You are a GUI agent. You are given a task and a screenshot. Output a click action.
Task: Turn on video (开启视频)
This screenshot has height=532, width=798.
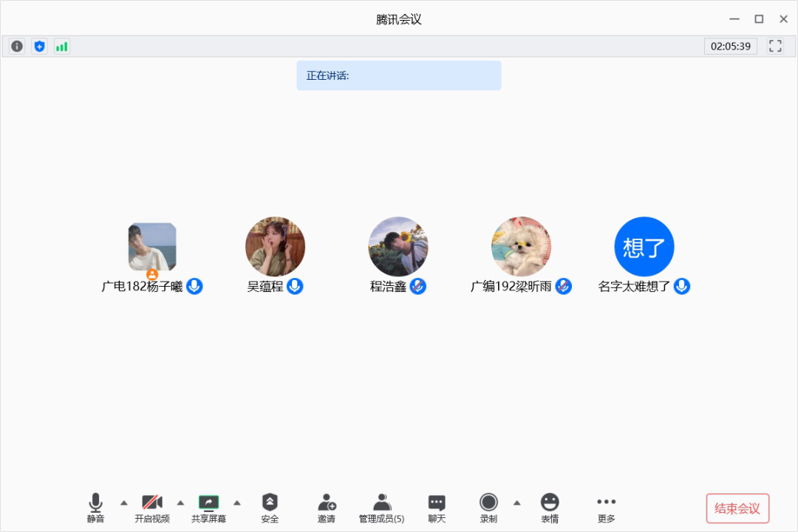tap(152, 508)
